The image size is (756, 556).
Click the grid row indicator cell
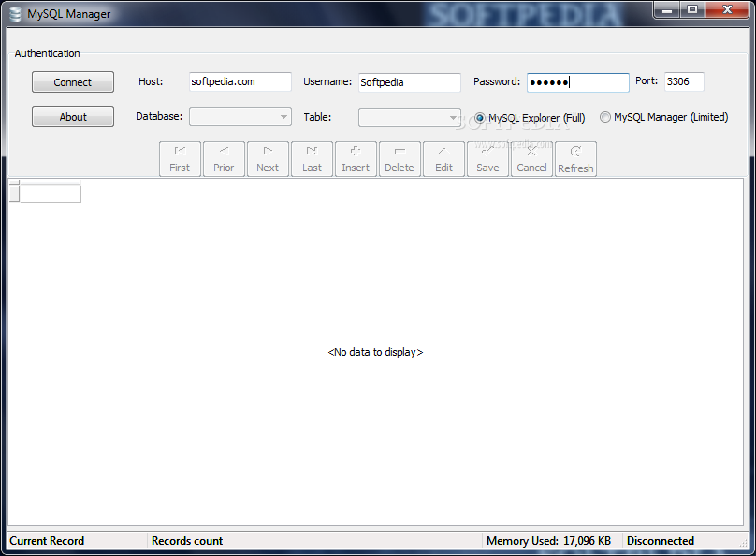point(14,194)
